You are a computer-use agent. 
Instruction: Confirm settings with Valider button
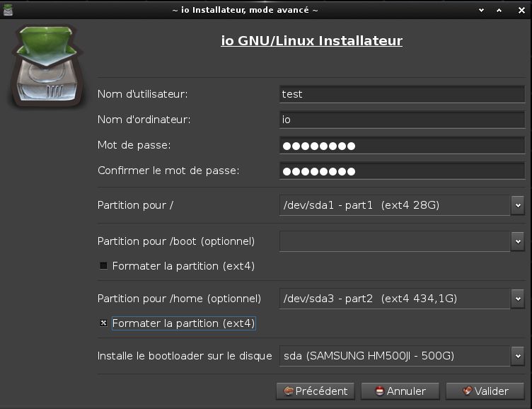click(x=485, y=391)
